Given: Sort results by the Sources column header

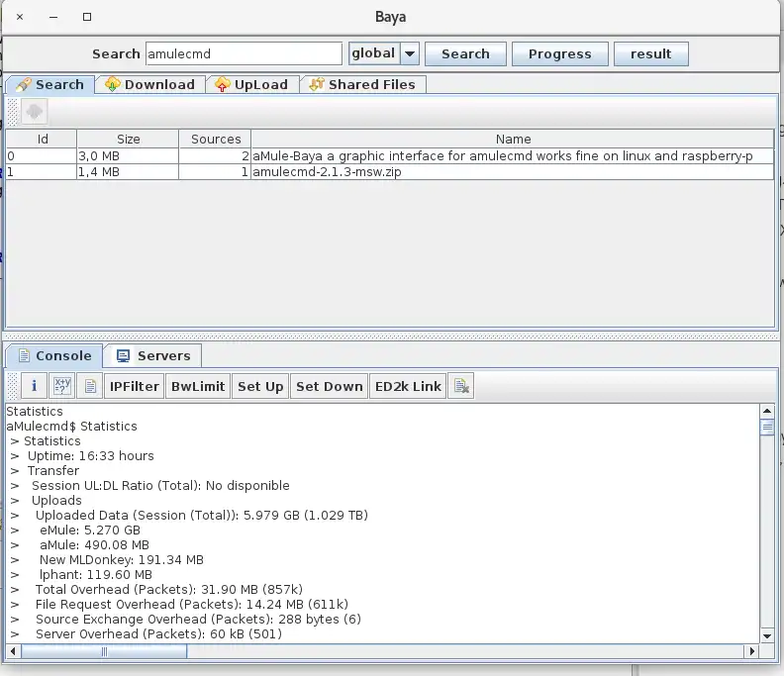Looking at the screenshot, I should point(215,139).
